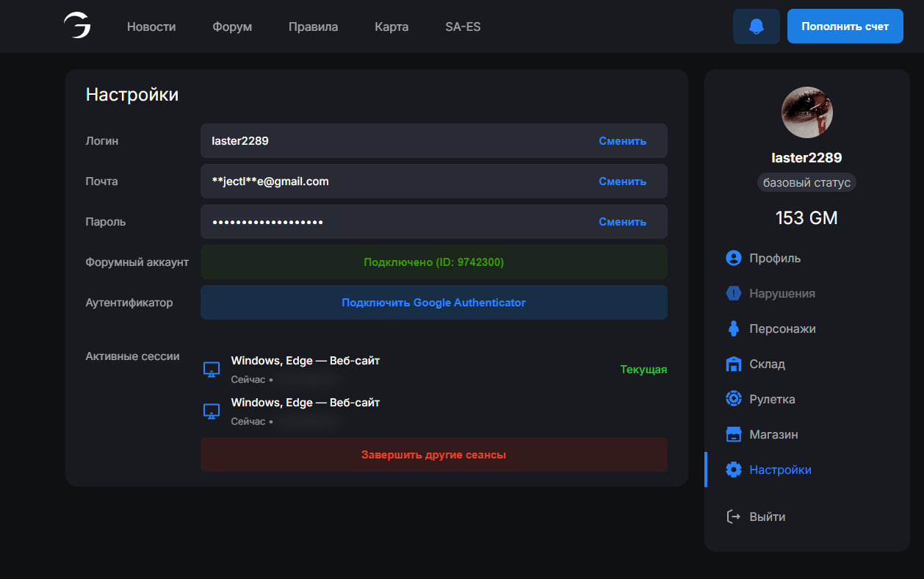
Task: Click the Настройки gear icon
Action: [733, 470]
